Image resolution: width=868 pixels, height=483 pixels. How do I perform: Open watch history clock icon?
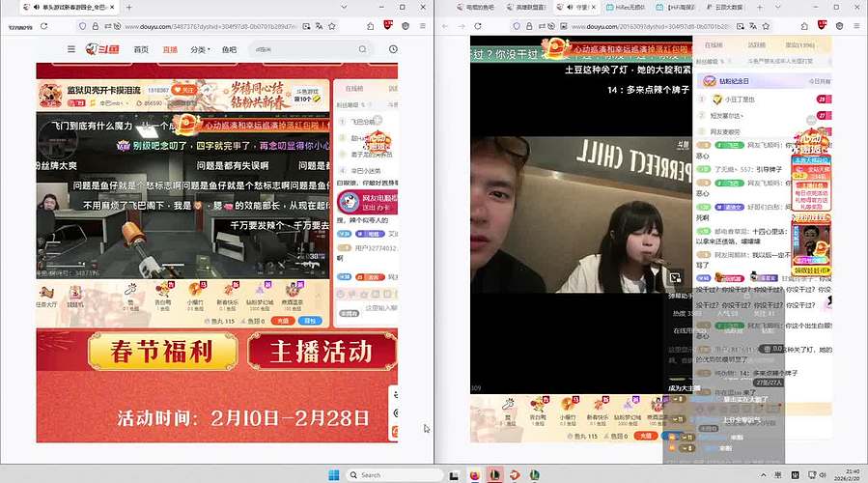(393, 49)
